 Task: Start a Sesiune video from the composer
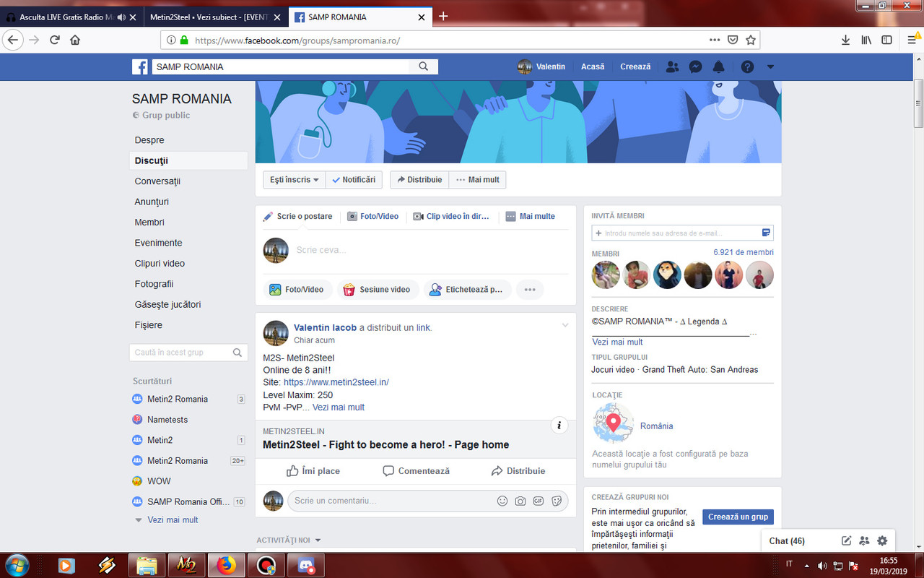click(378, 289)
